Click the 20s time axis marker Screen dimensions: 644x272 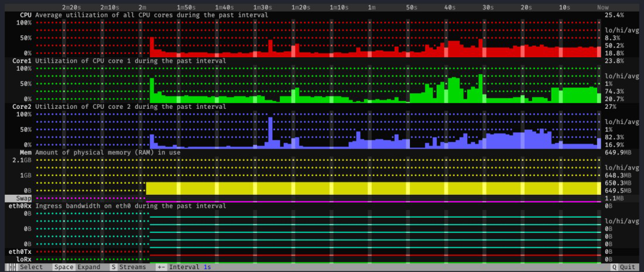[x=526, y=8]
